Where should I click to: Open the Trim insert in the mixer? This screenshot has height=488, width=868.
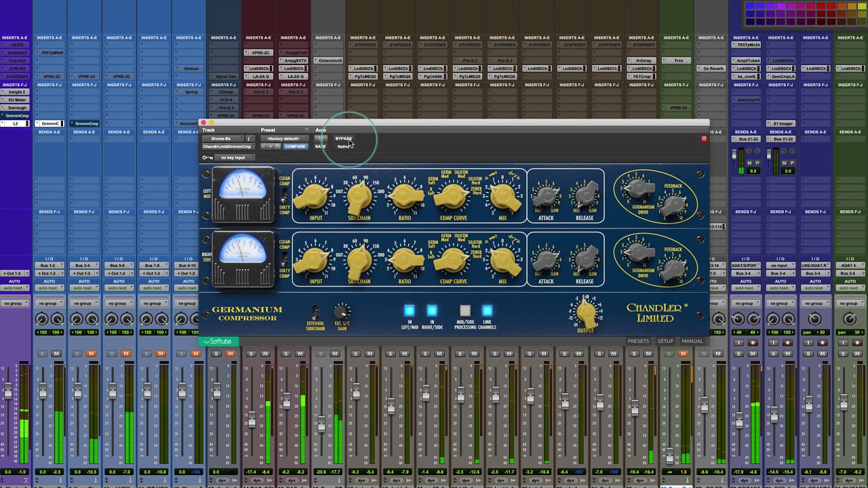(676, 60)
